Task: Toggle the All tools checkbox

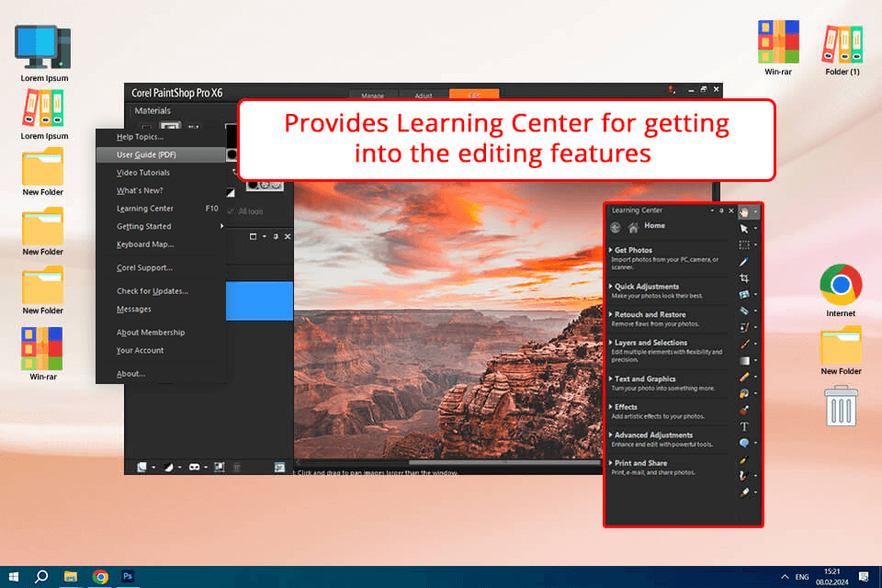Action: point(231,211)
